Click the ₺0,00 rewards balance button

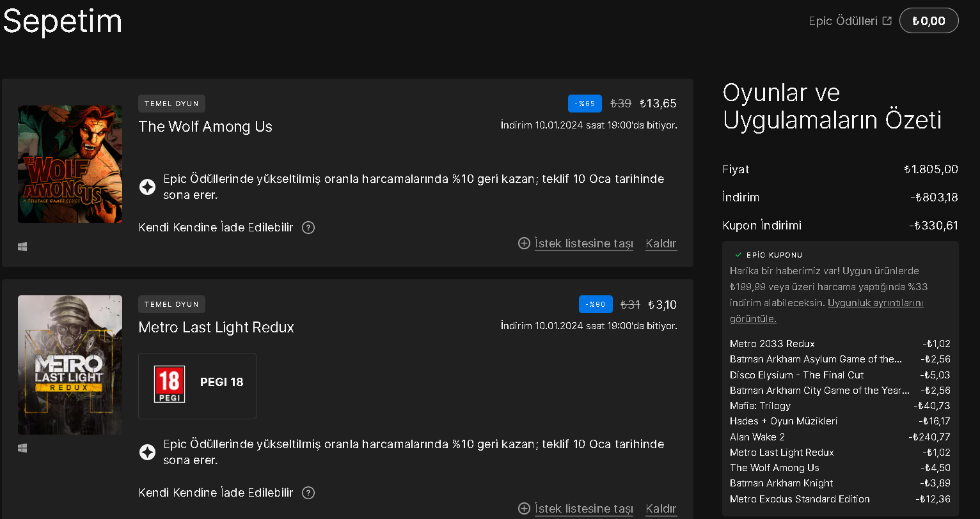pos(929,20)
